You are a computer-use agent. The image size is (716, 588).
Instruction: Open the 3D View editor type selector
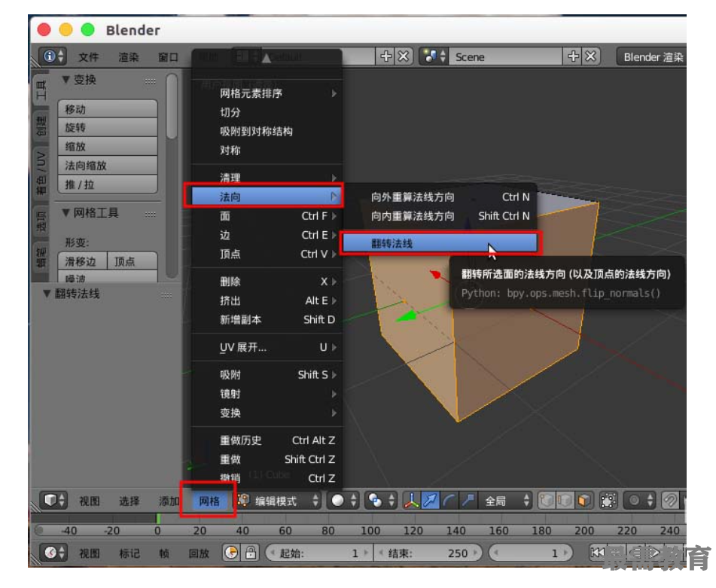click(53, 501)
